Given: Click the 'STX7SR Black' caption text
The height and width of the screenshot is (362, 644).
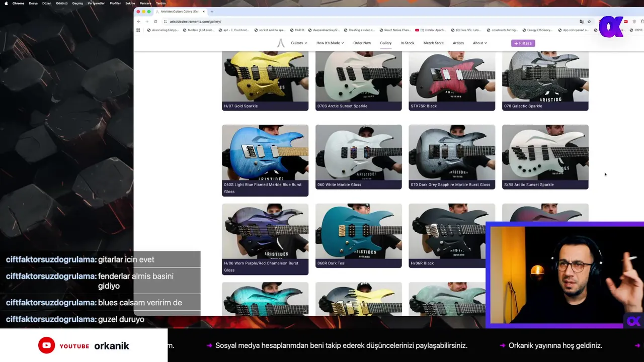Looking at the screenshot, I should 424,106.
